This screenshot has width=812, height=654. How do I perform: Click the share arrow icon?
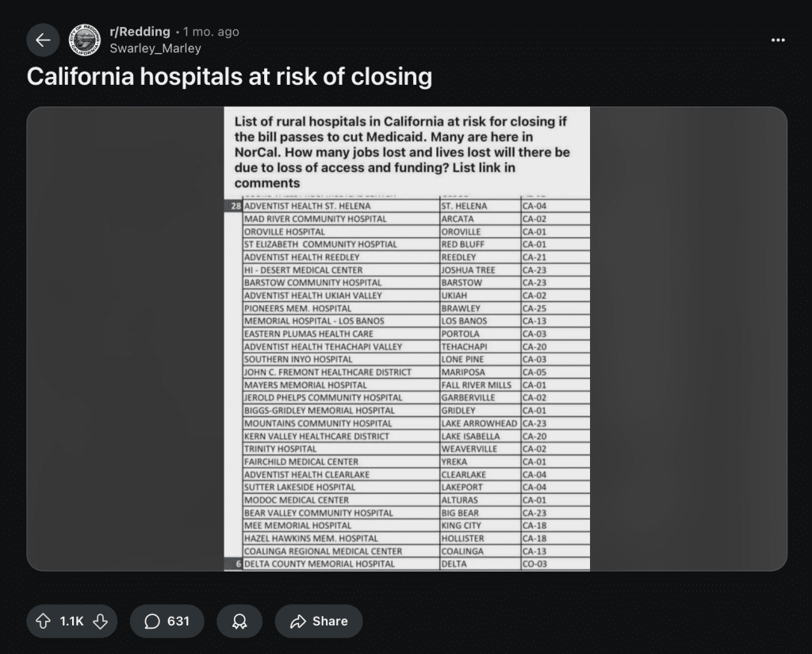[x=298, y=621]
